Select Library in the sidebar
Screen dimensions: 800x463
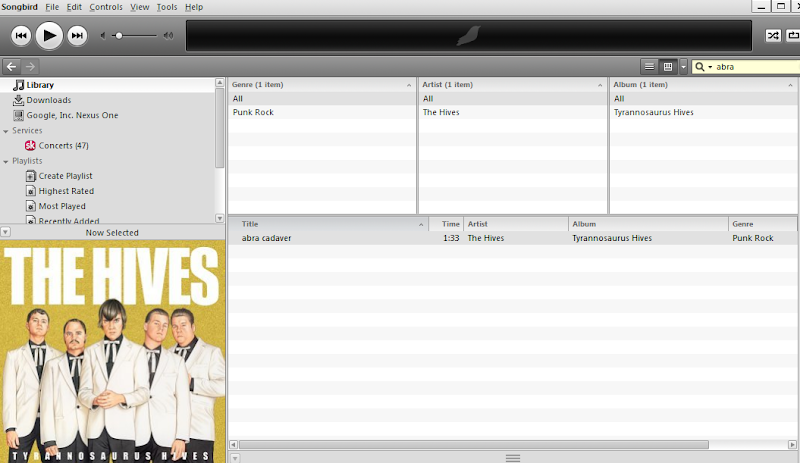pyautogui.click(x=107, y=85)
